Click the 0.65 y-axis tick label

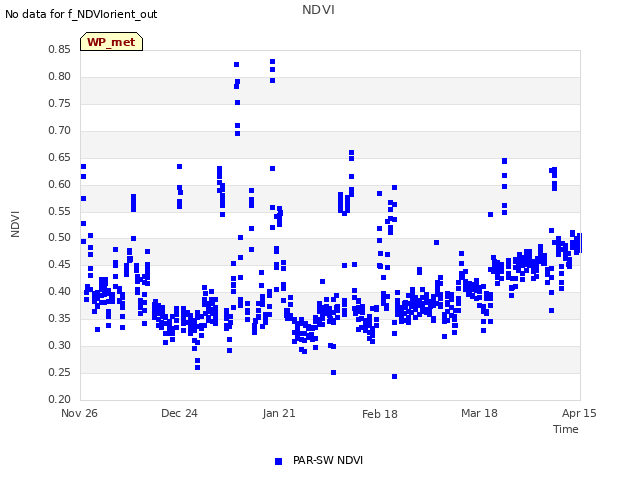pos(59,157)
